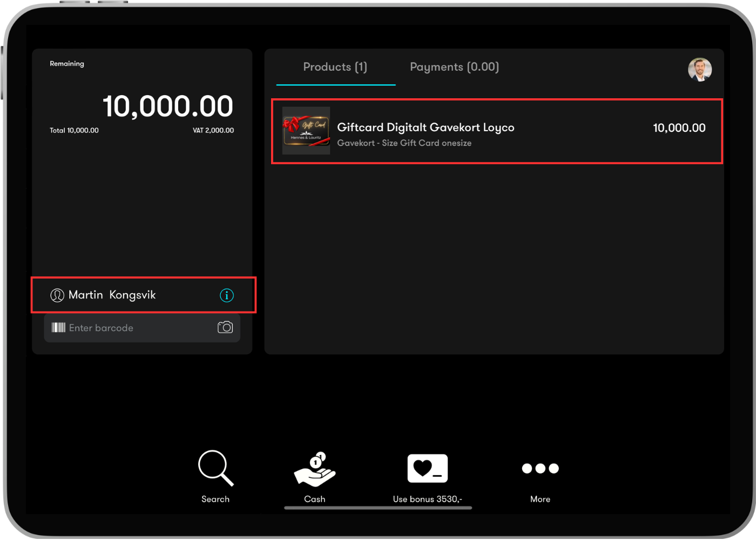Click the customer profile silhouette icon
Screen dimensions: 756x540
(57, 295)
